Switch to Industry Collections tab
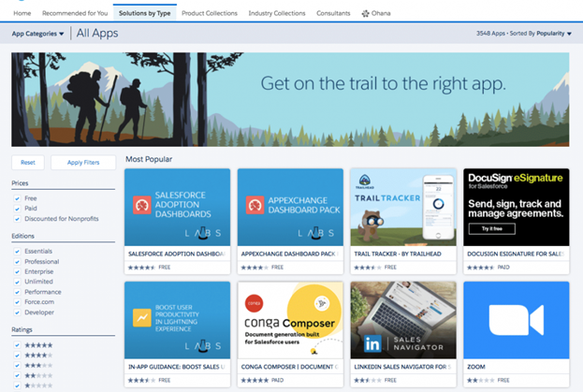This screenshot has height=392, width=583. tap(277, 13)
